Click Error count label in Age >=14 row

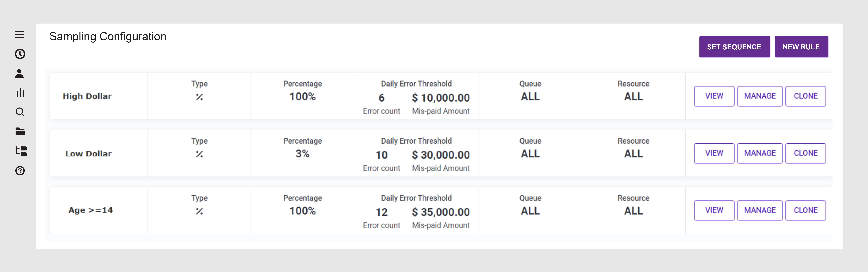(381, 226)
